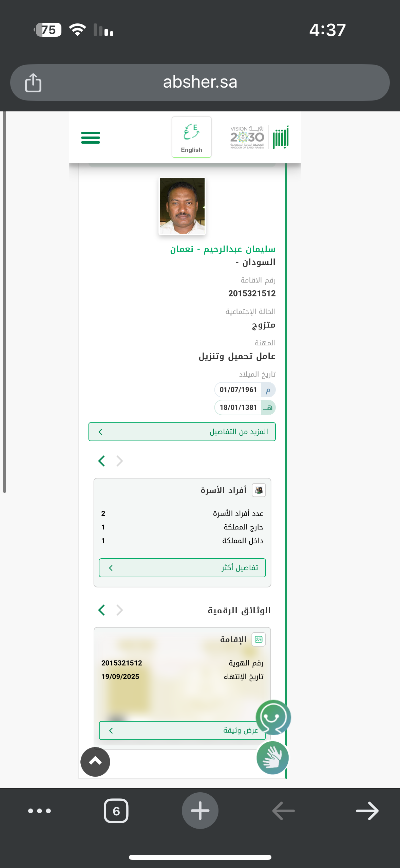Tap the profile photo thumbnail
This screenshot has height=868, width=400.
pos(182,206)
